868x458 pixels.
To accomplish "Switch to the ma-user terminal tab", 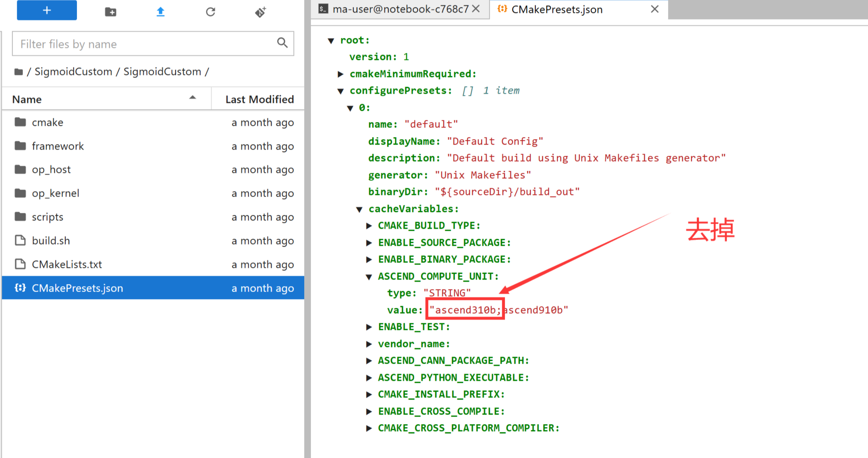I will point(400,9).
